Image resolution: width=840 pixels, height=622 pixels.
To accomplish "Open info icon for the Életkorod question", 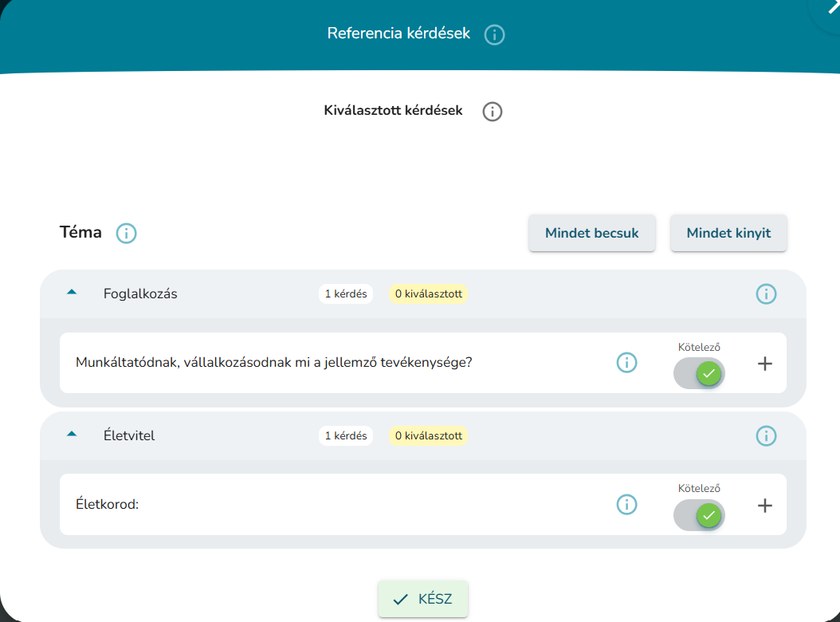I will (626, 505).
